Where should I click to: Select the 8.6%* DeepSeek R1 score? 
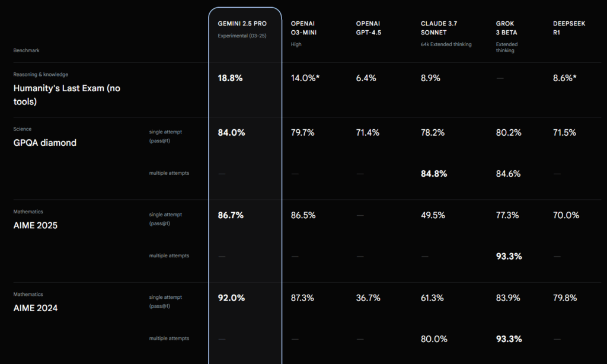564,78
